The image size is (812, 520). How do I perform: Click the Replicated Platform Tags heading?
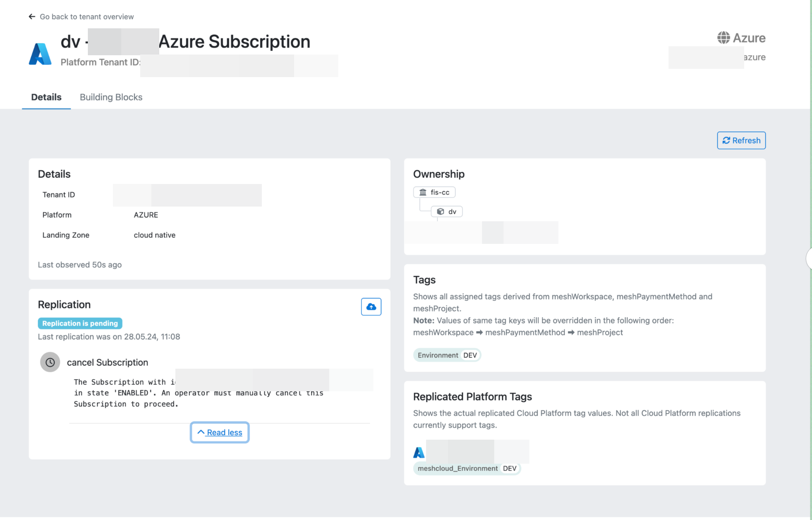(x=472, y=397)
